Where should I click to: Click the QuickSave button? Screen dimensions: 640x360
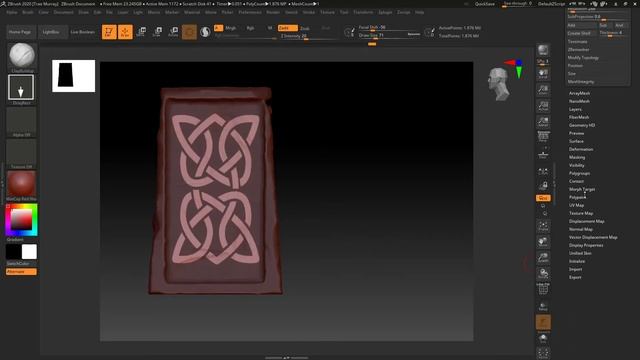(484, 4)
